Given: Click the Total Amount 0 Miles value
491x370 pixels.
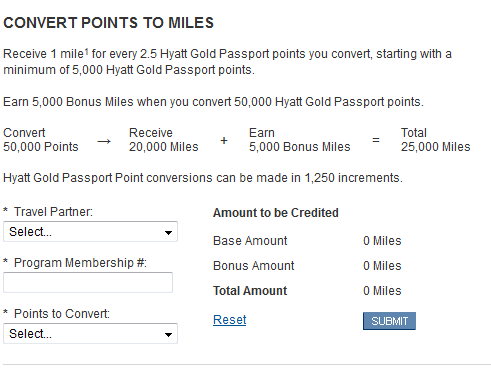Looking at the screenshot, I should (382, 291).
